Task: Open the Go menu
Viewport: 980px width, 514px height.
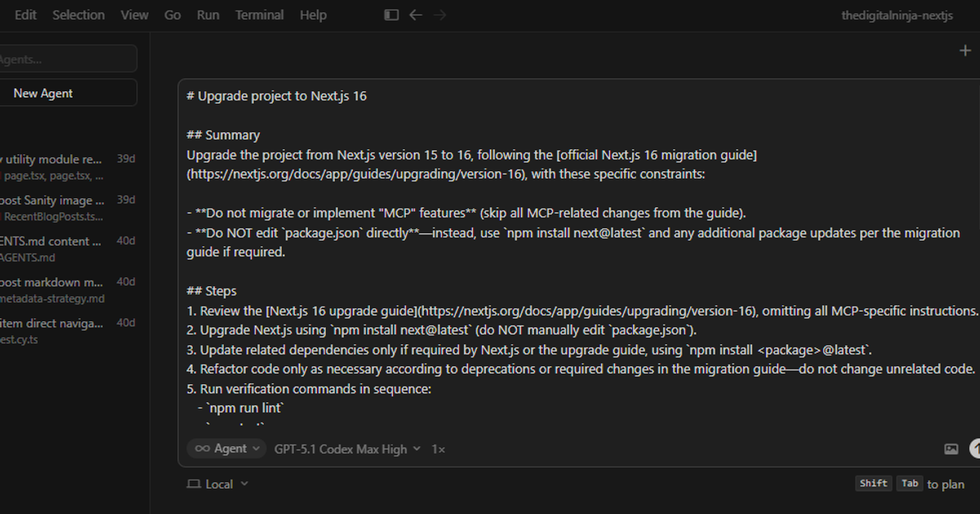Action: click(172, 15)
